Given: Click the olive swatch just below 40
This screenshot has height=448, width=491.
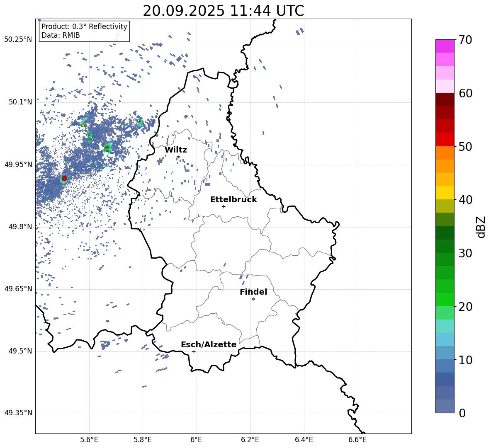Looking at the screenshot, I should (445, 206).
